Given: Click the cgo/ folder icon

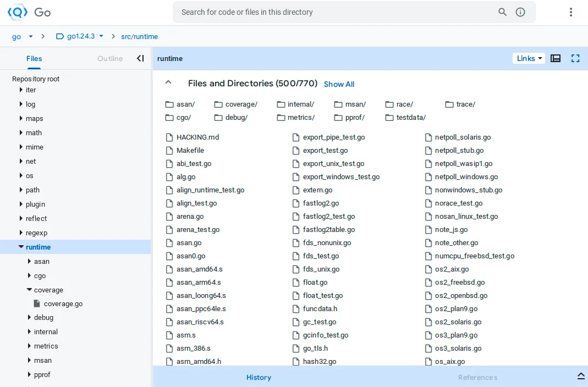Looking at the screenshot, I should tap(169, 118).
